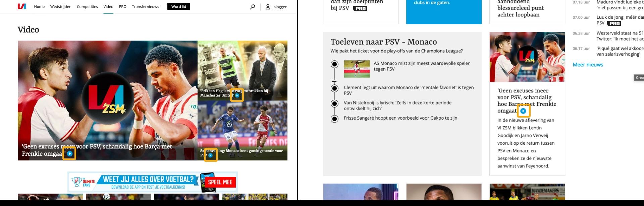Screen dimensions: 644x206
Task: Open the Competities menu item
Action: pos(87,7)
